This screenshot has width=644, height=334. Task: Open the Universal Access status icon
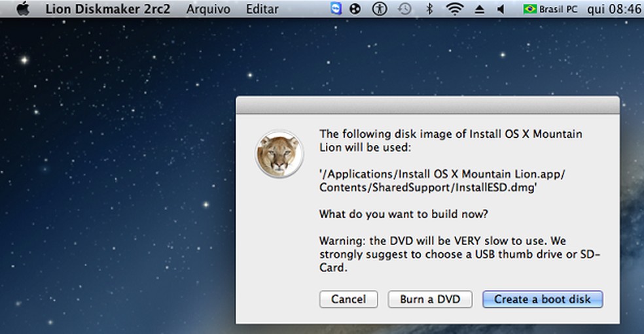(380, 9)
